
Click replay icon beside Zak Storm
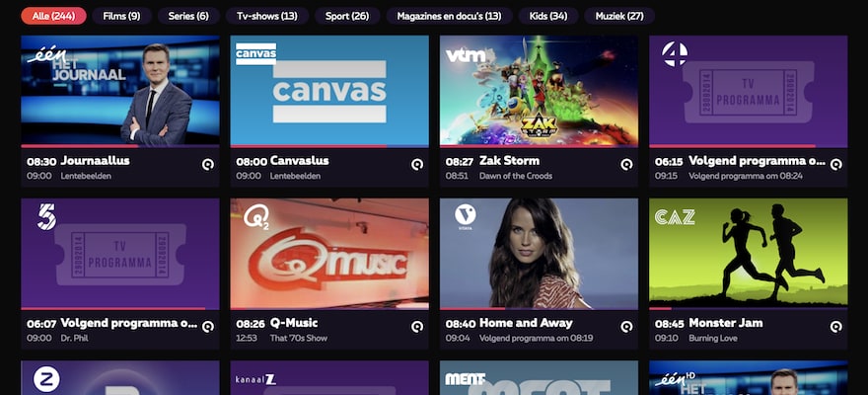(626, 165)
